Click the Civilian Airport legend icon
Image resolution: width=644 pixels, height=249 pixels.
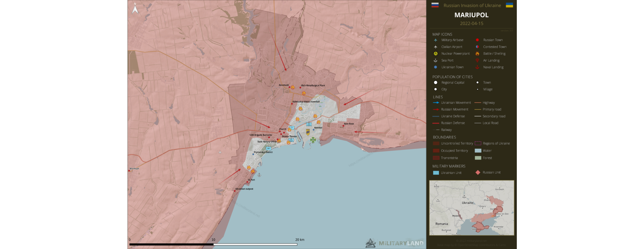coord(435,47)
